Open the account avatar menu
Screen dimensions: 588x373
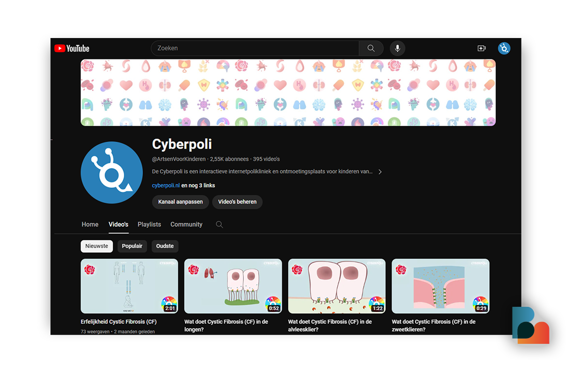(x=504, y=48)
